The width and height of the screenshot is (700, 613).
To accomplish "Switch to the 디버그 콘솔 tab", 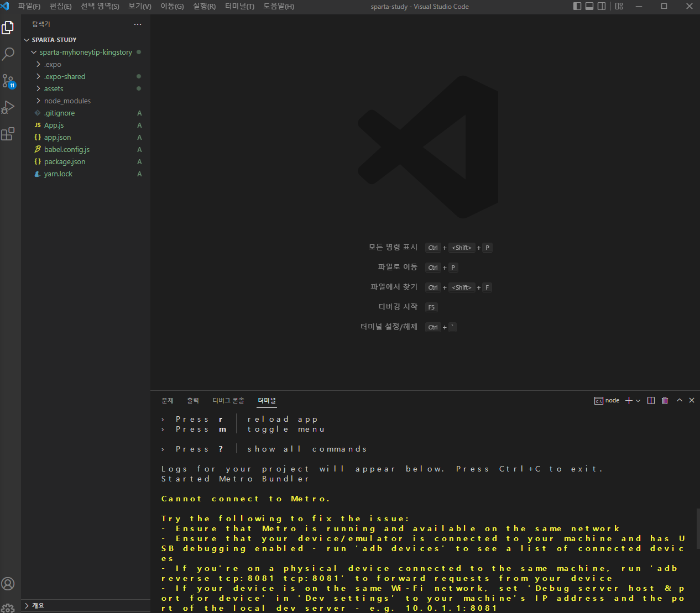I will [x=228, y=400].
